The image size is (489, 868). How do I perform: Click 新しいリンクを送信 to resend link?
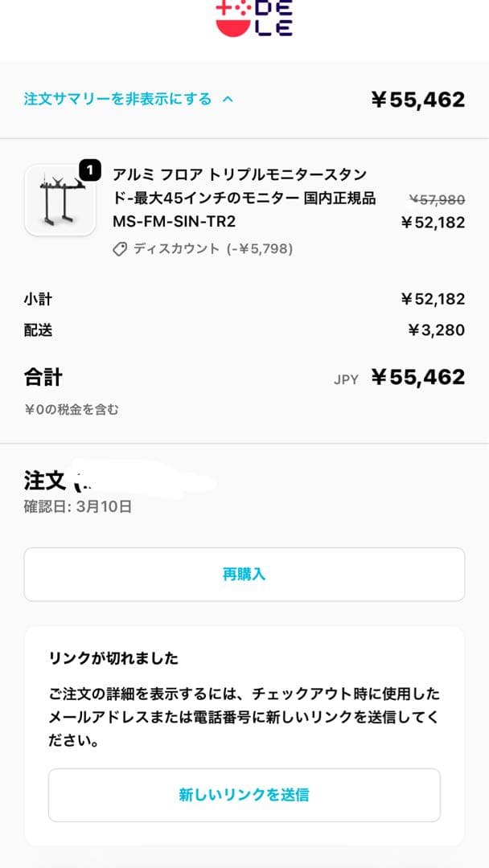pos(244,793)
